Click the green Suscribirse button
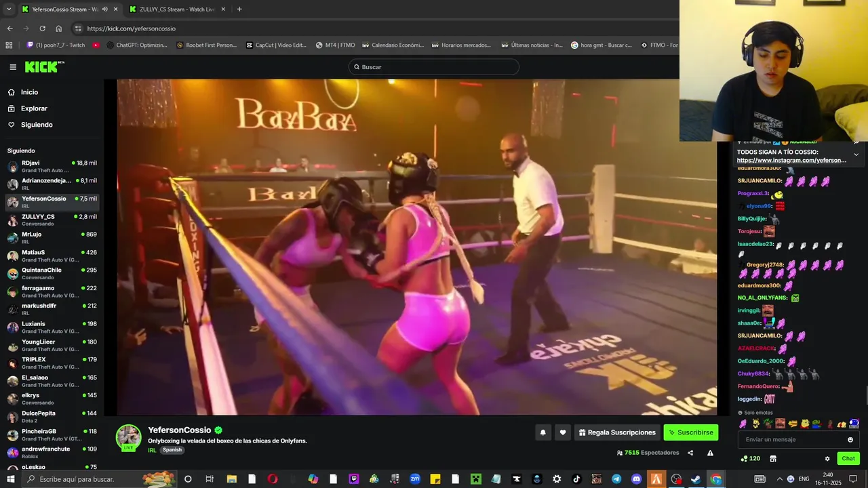The height and width of the screenshot is (488, 868). [690, 432]
